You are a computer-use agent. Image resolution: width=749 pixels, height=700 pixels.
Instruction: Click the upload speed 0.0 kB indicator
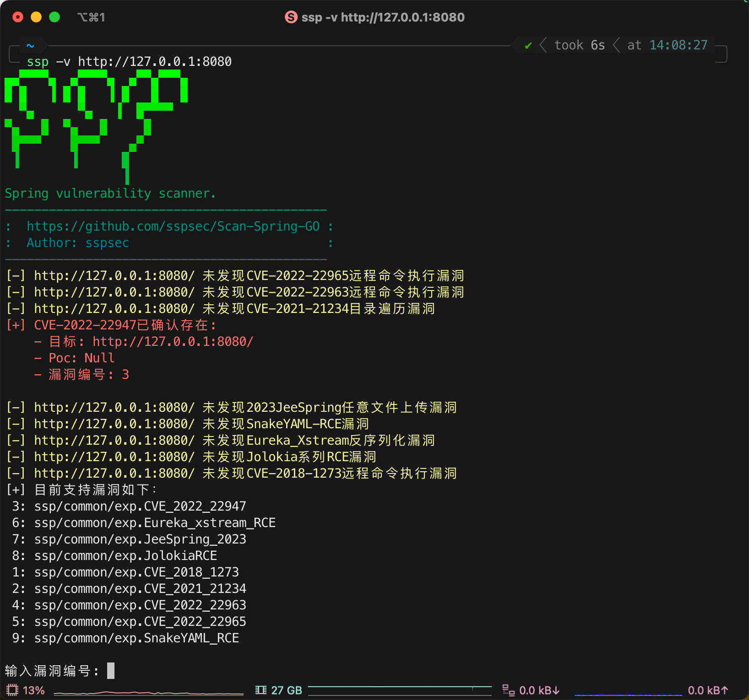pyautogui.click(x=708, y=690)
